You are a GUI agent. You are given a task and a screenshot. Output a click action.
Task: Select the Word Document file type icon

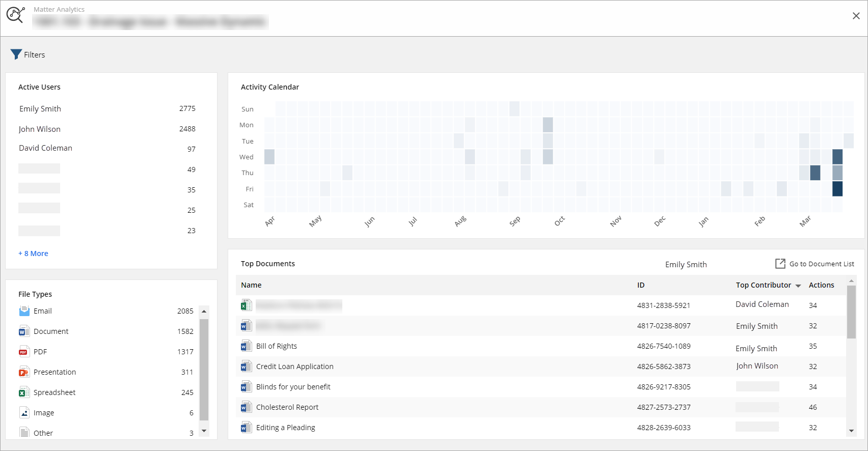click(24, 331)
